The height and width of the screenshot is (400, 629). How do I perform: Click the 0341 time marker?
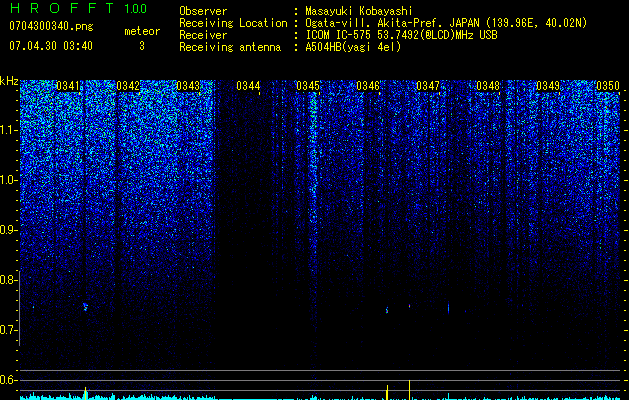click(68, 86)
